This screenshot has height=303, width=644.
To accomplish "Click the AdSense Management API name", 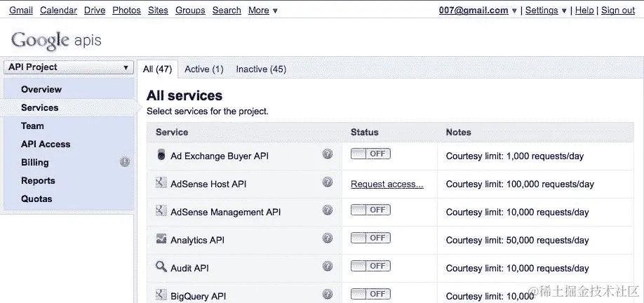I will pyautogui.click(x=225, y=213).
